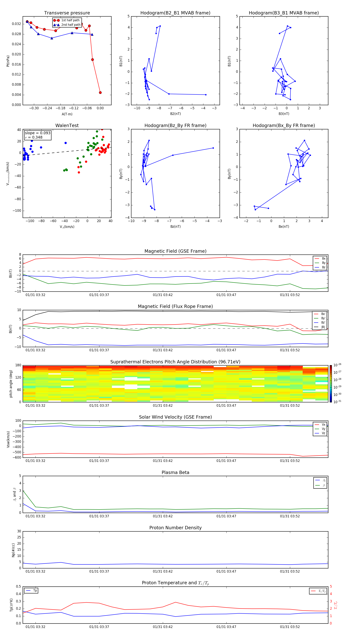Click the 'B2(nT)' x-axis label
Screen dimensions: 351x644
coord(175,114)
